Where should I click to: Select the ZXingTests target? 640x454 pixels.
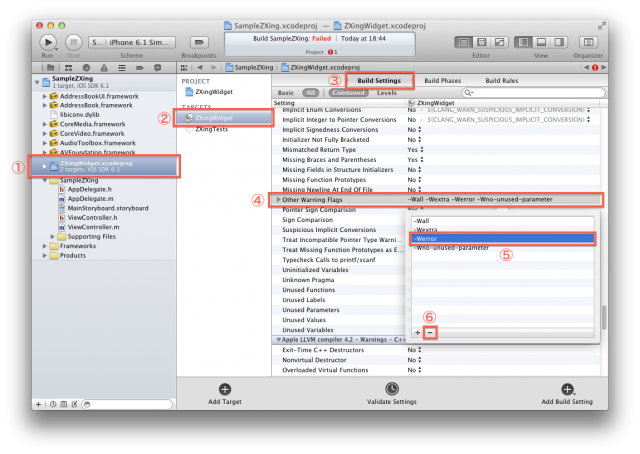click(x=211, y=129)
